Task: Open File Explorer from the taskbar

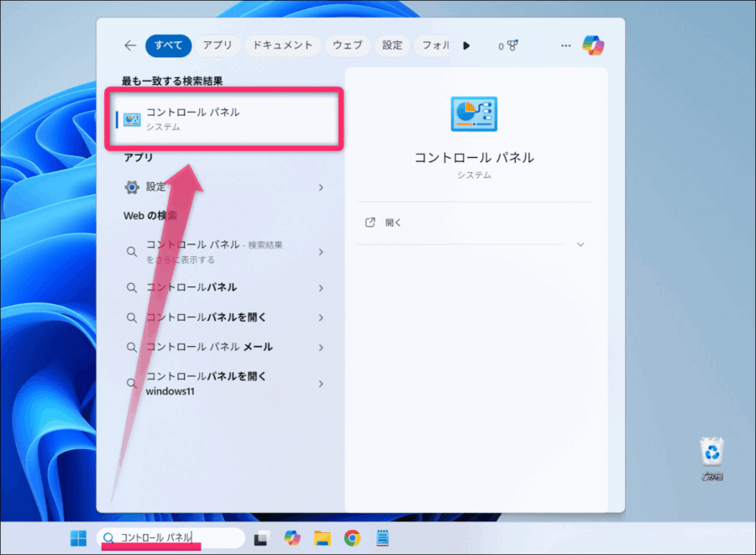Action: [322, 538]
